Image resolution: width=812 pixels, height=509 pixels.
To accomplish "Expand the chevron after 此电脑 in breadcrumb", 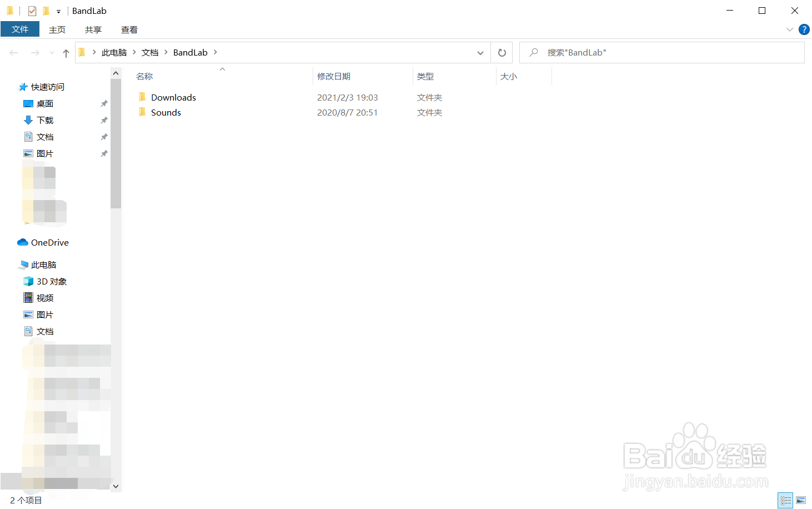I will tap(134, 52).
